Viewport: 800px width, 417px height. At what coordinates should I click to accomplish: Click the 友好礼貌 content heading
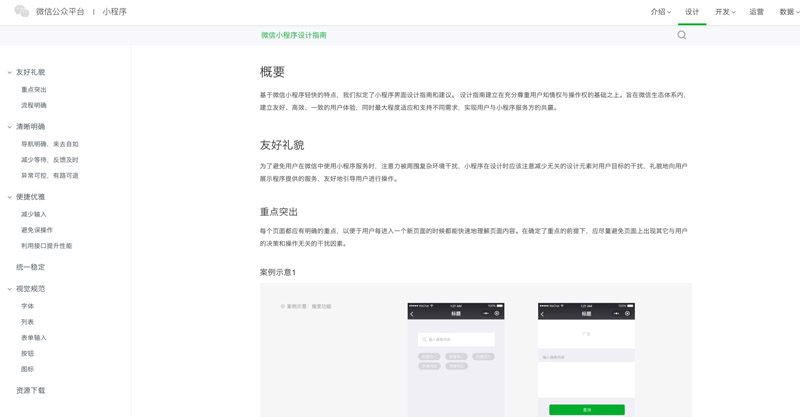point(282,145)
